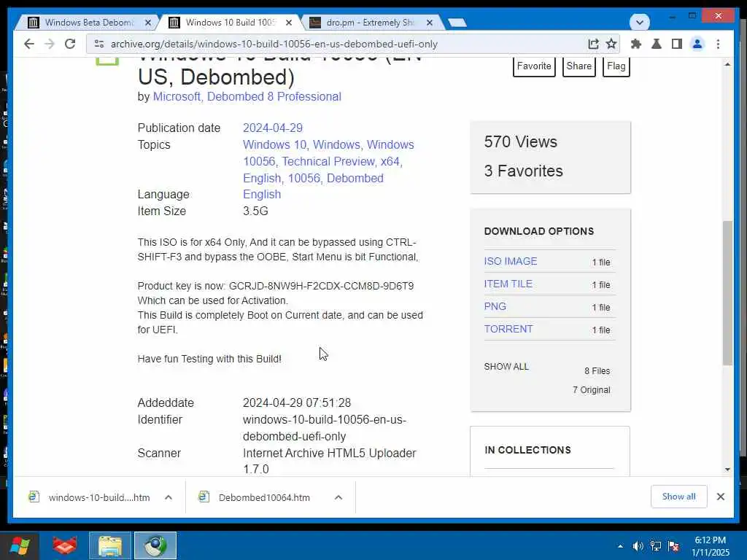This screenshot has height=560, width=747.
Task: Click Show all downloads button
Action: (678, 497)
